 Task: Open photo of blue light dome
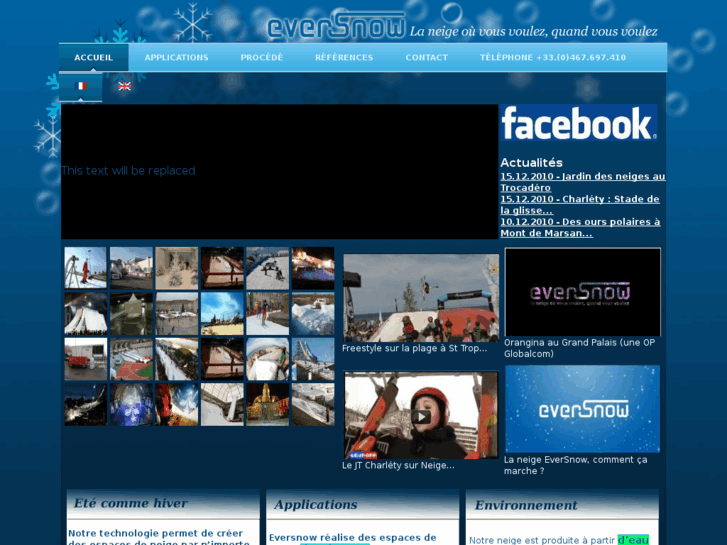[131, 404]
